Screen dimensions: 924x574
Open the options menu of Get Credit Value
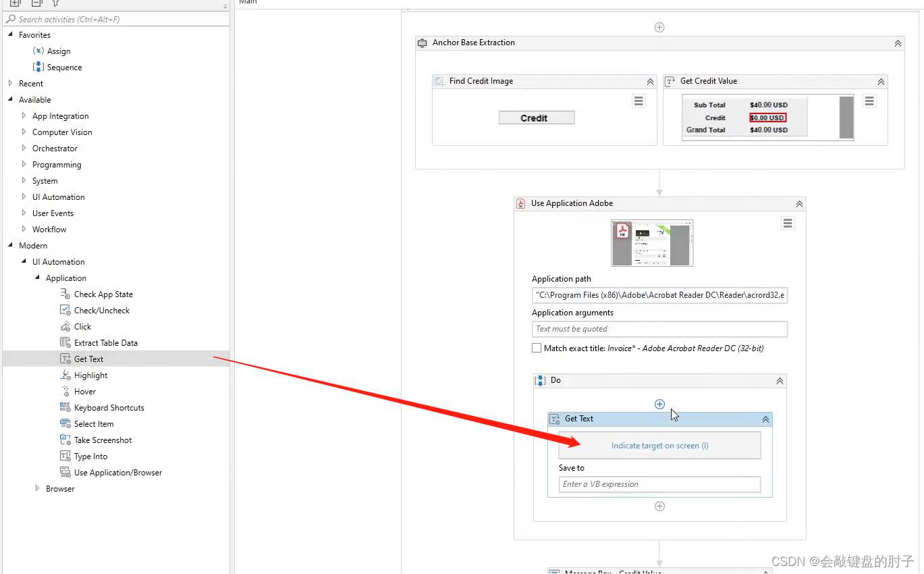point(869,101)
